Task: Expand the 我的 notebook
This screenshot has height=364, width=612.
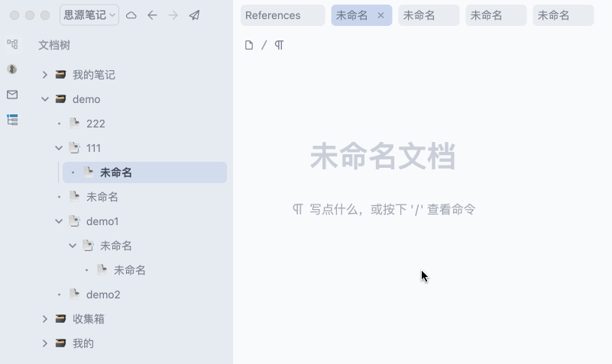Action: pyautogui.click(x=45, y=343)
